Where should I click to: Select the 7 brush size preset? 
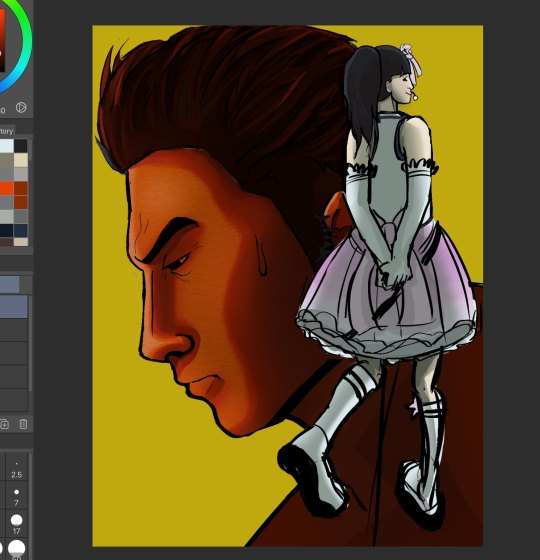(x=16, y=496)
